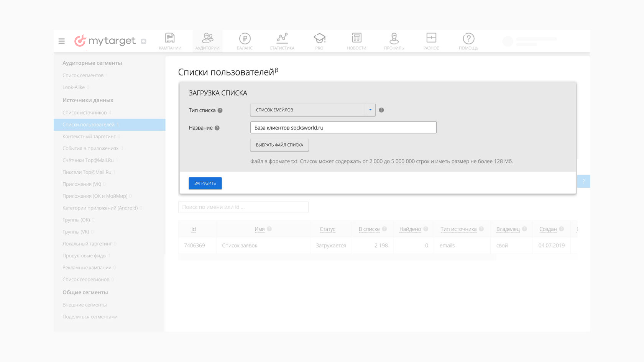644x362 pixels.
Task: Open Список источников in sidebar
Action: [85, 113]
